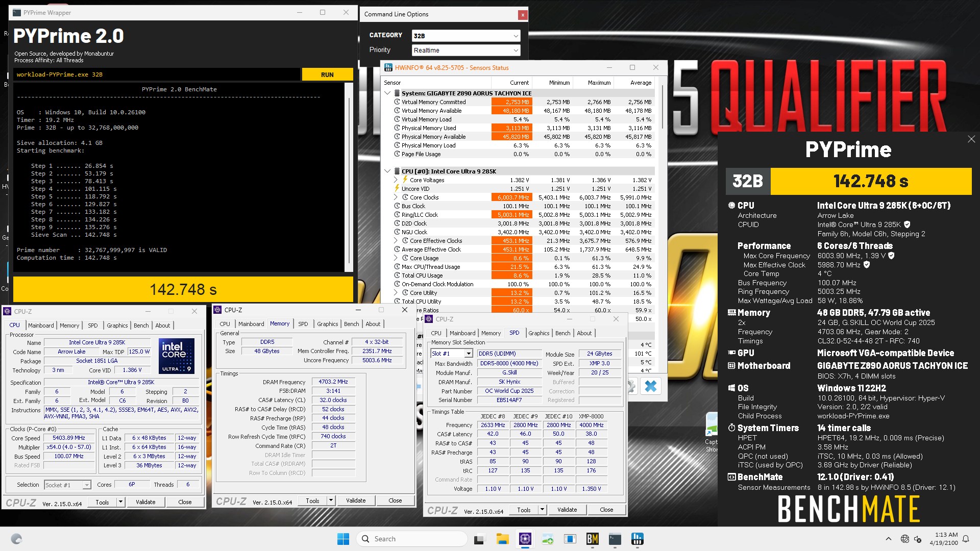This screenshot has width=980, height=551.
Task: Click Tools button in the CPU-Z Memory window
Action: pos(312,500)
